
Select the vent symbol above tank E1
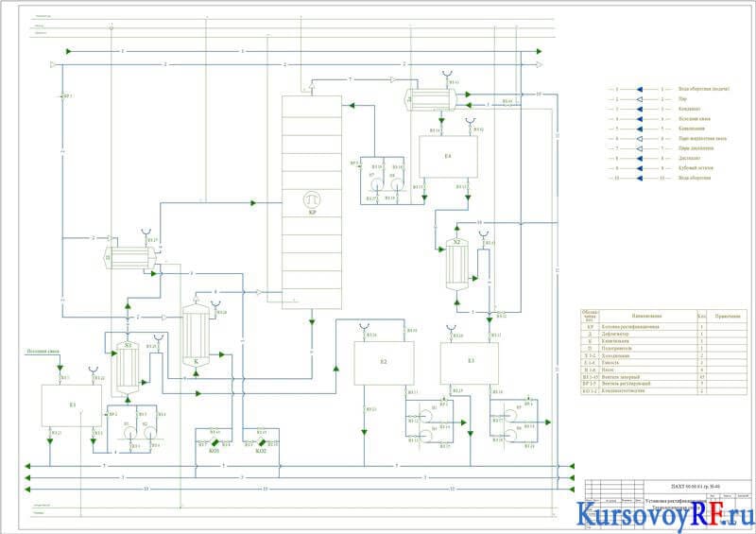tap(93, 370)
